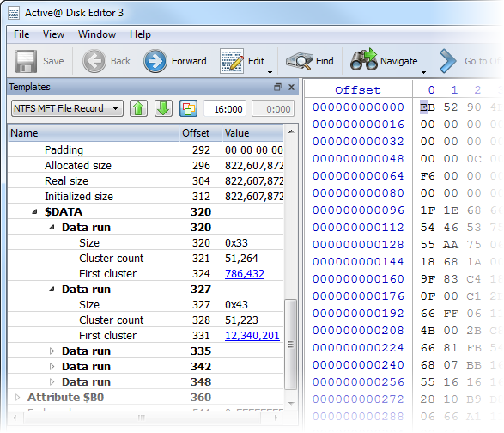Screen dimensions: 504x433
Task: Open the View menu
Action: click(x=54, y=34)
